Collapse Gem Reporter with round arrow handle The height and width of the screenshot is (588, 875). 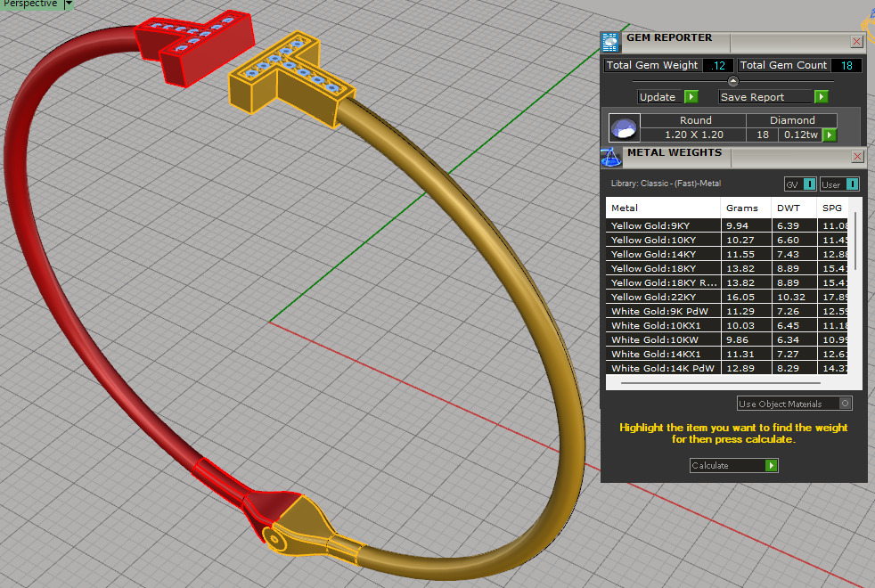(733, 81)
